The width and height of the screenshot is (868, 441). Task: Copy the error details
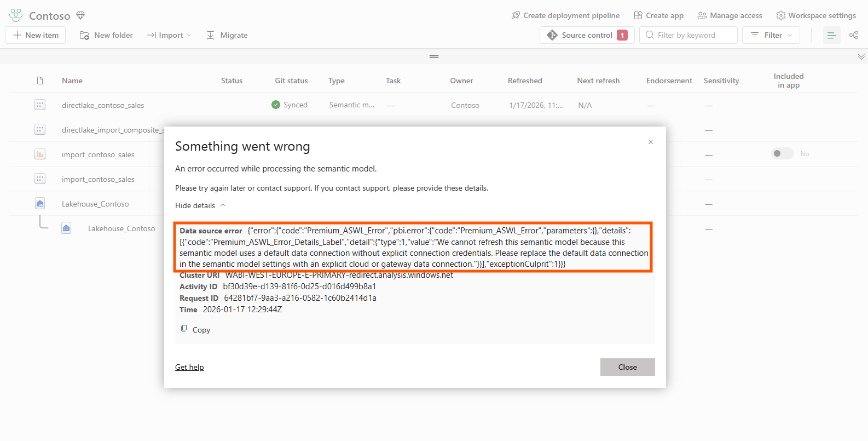pos(195,330)
